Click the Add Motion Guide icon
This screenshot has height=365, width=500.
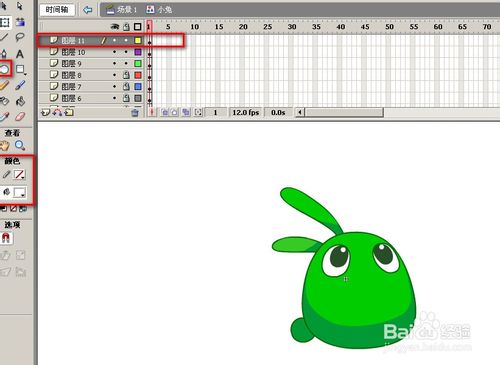coord(57,113)
